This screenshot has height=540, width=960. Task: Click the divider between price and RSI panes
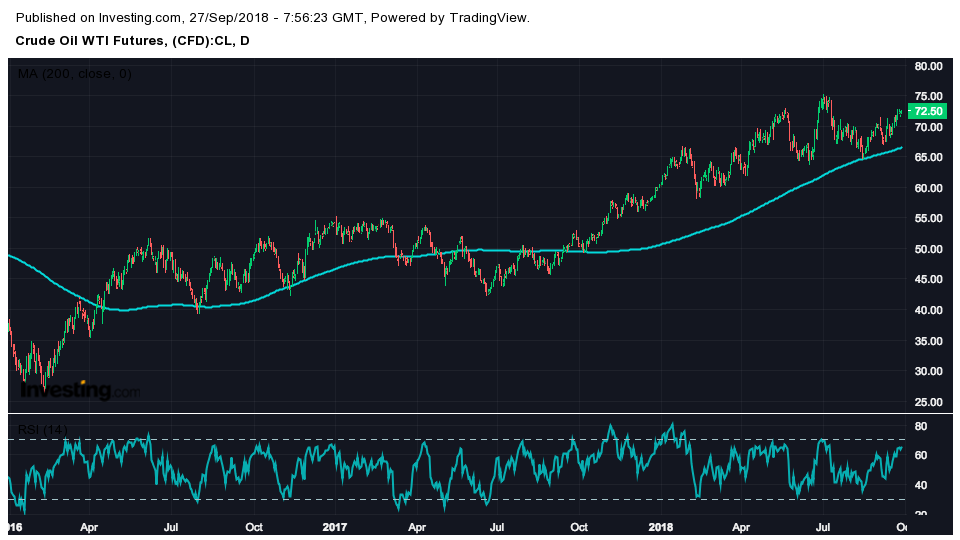(x=480, y=413)
